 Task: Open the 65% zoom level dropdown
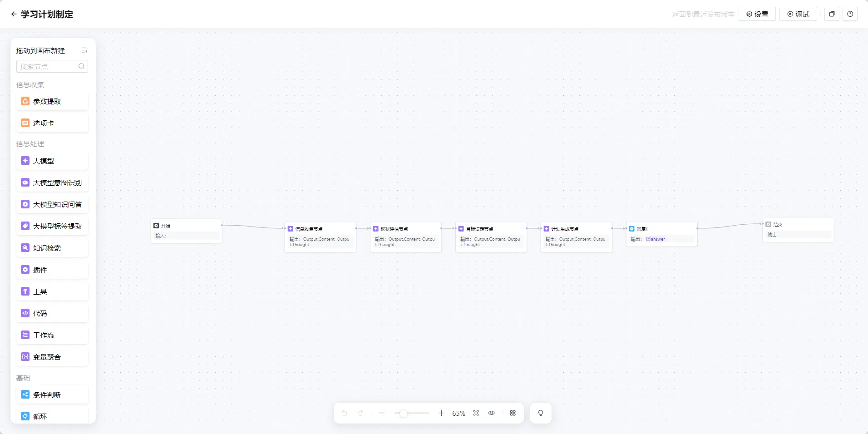pos(459,413)
